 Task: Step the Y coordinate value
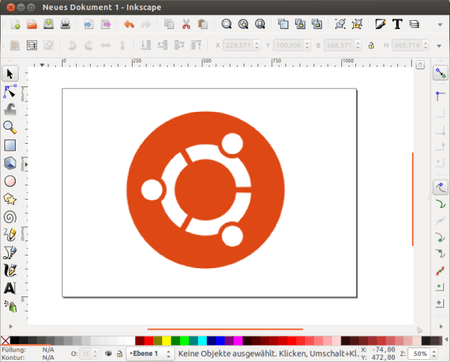[307, 45]
